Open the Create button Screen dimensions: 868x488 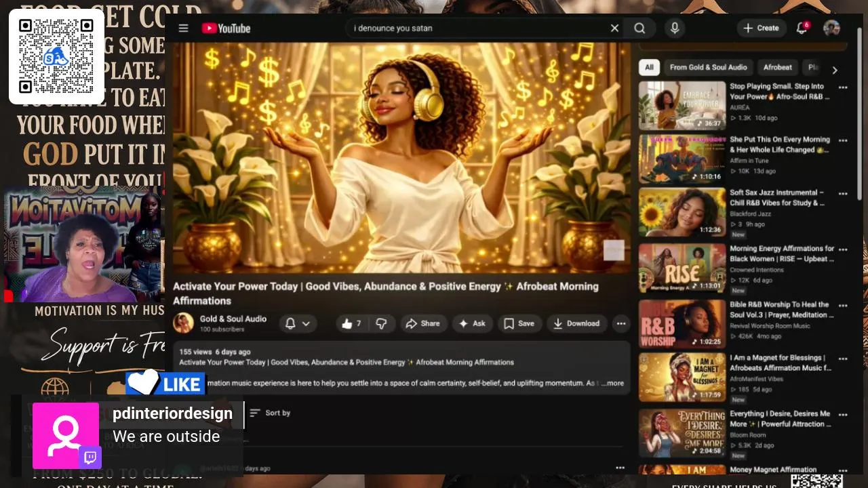pos(761,28)
